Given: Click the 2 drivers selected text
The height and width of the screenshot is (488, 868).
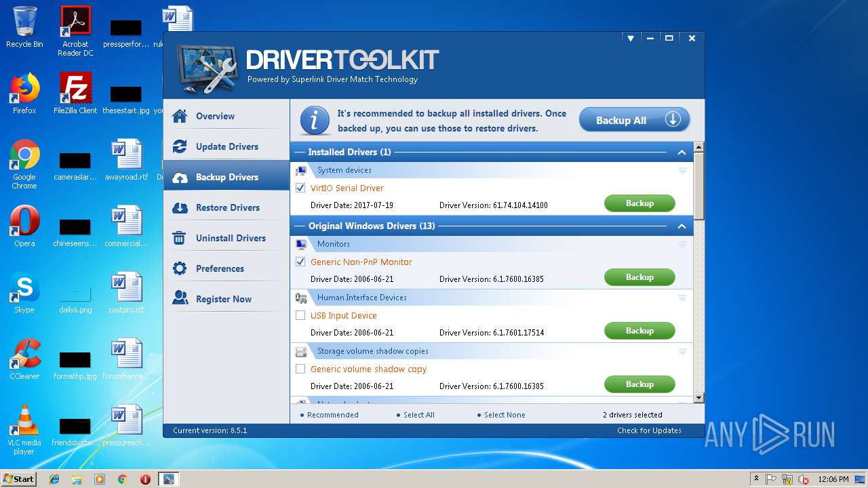Looking at the screenshot, I should pos(633,415).
